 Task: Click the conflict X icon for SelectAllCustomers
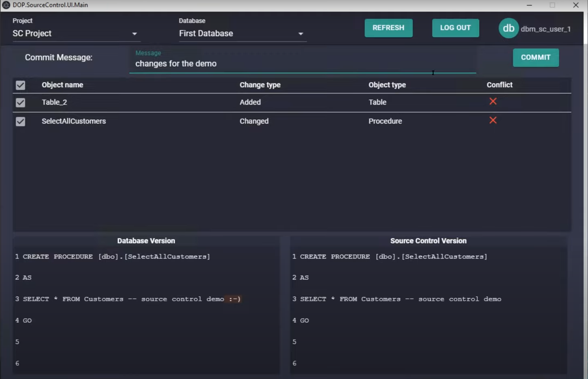click(x=493, y=120)
